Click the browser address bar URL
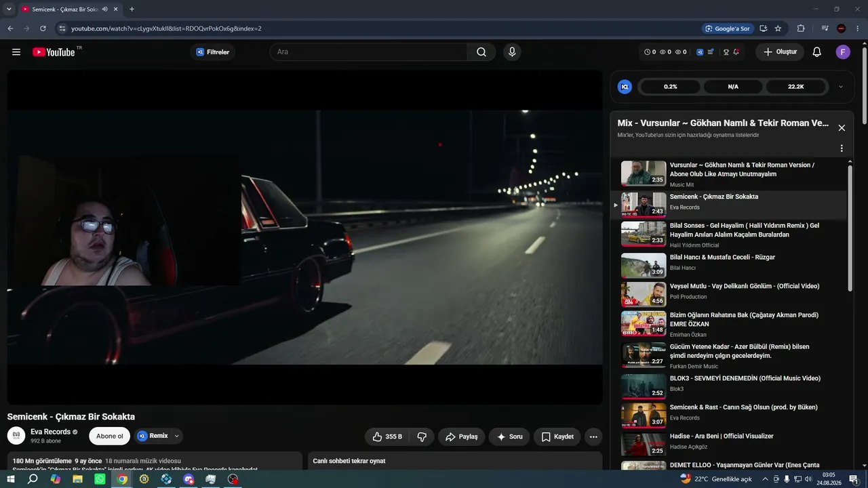 coord(166,28)
